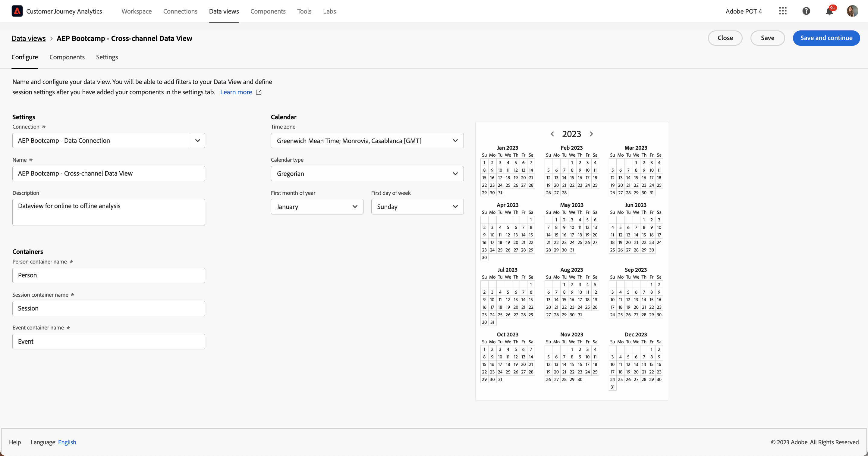The image size is (868, 456).
Task: Go to previous year in calendar preview
Action: [x=552, y=134]
